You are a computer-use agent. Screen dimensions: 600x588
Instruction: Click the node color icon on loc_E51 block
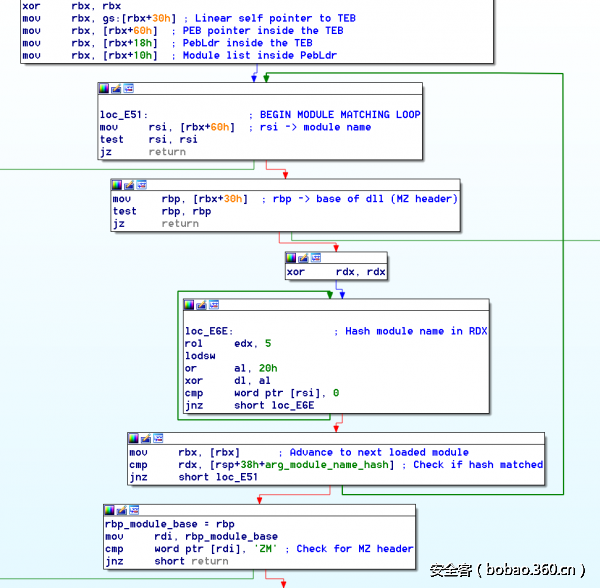tap(104, 88)
